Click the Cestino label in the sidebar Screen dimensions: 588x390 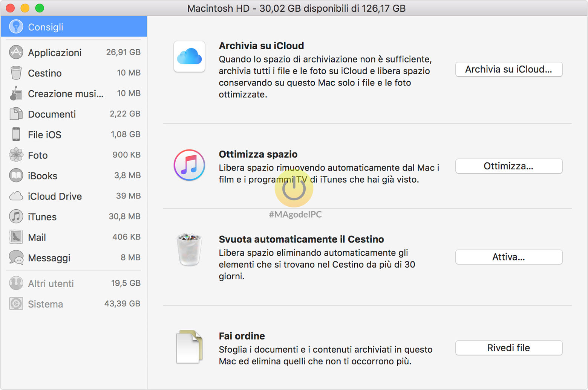[45, 73]
